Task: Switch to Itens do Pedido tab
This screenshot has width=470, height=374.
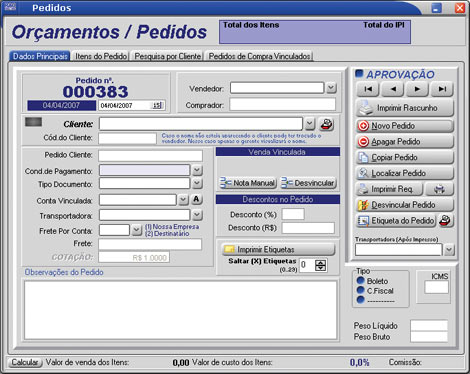Action: [101, 56]
